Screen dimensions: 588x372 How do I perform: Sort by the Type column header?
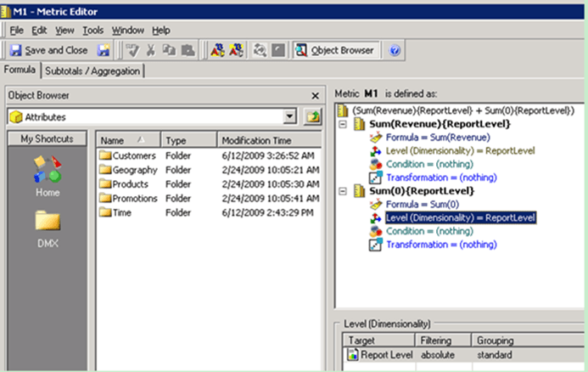click(x=189, y=140)
